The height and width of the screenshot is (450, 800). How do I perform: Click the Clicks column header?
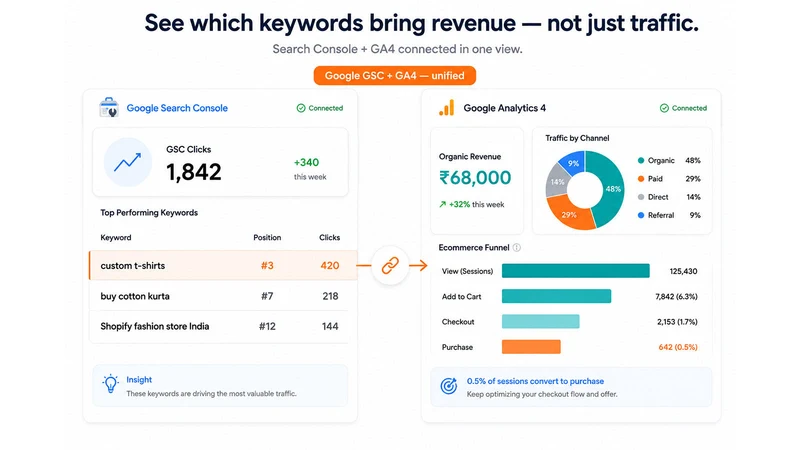coord(330,237)
